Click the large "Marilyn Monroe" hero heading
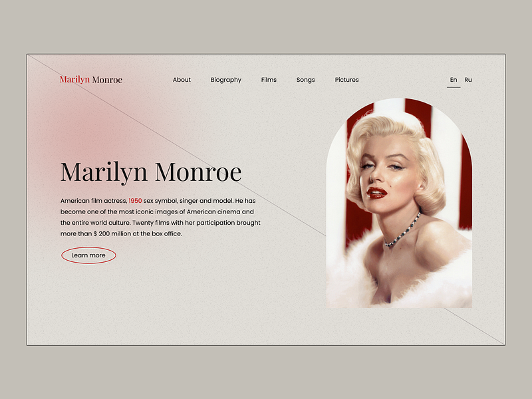The height and width of the screenshot is (399, 532). (x=152, y=172)
